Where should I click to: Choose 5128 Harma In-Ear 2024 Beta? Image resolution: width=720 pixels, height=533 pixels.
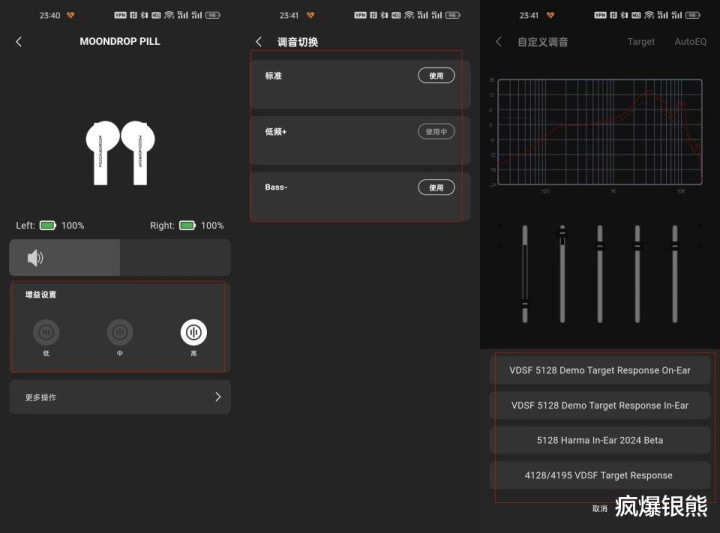(x=600, y=440)
